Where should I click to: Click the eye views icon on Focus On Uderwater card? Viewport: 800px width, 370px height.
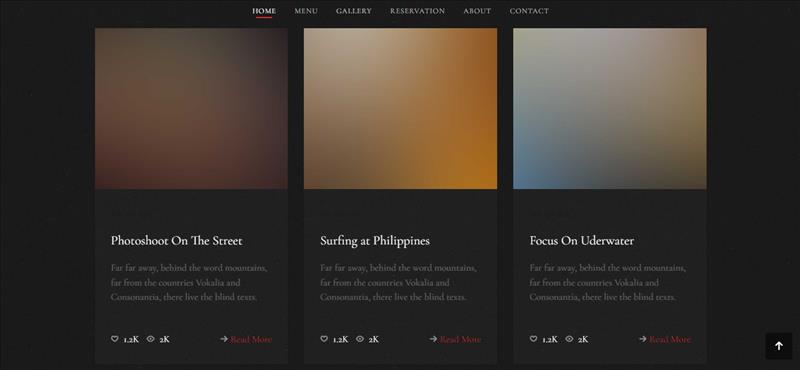569,339
